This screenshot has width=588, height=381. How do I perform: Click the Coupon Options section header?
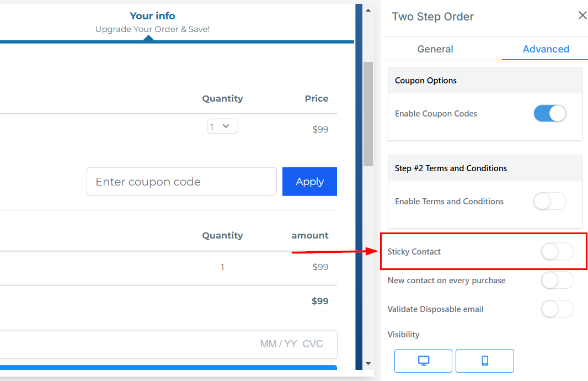[x=485, y=81]
